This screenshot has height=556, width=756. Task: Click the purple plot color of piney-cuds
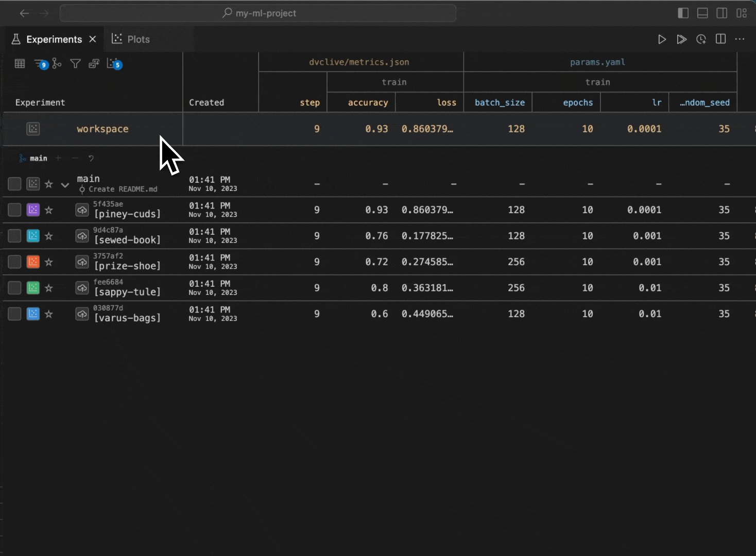click(x=33, y=210)
